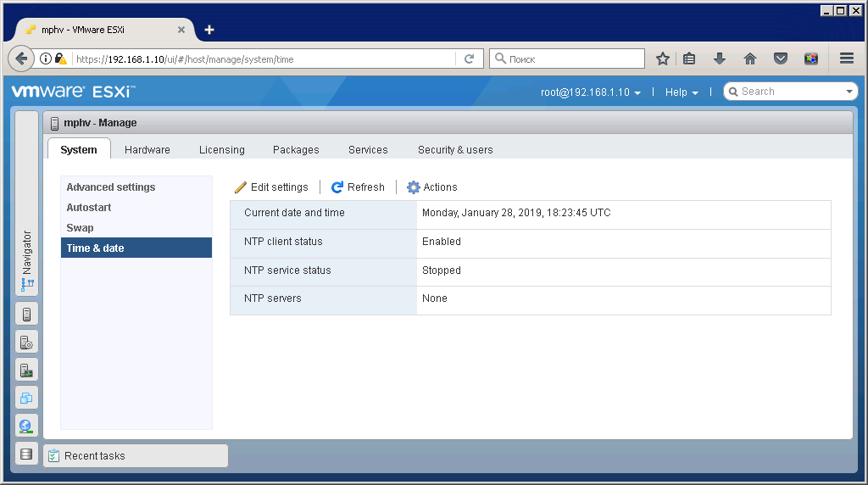Switch to the Security & users tab
Screen dimensions: 868x485
coord(455,150)
